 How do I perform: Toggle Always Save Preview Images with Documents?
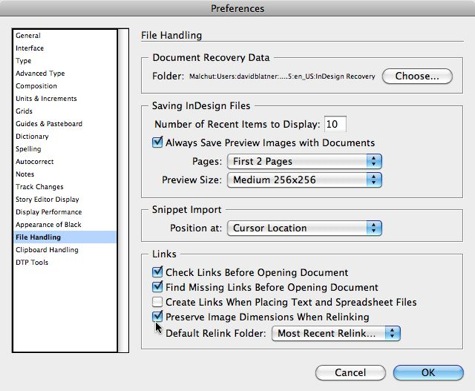click(x=157, y=142)
